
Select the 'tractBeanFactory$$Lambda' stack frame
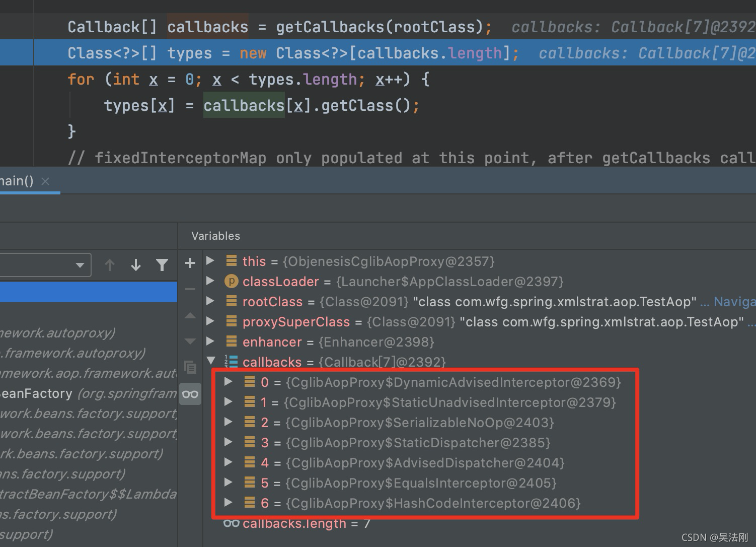[89, 494]
